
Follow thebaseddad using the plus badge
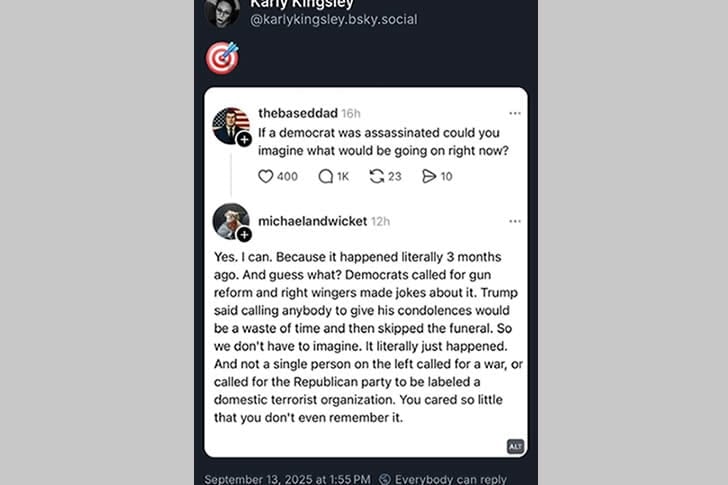[244, 140]
